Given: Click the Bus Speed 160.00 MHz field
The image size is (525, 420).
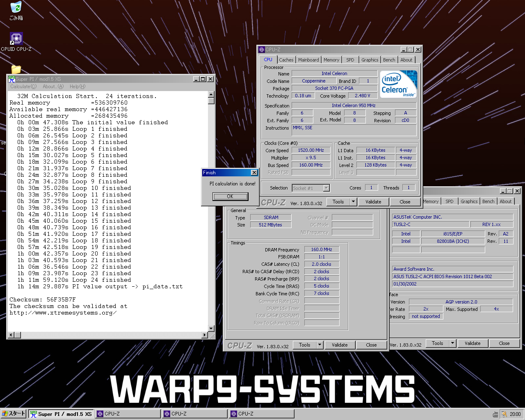Looking at the screenshot, I should (311, 165).
